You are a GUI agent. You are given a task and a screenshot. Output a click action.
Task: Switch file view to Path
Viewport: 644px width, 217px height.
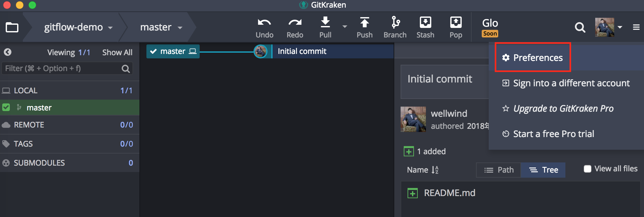pyautogui.click(x=499, y=170)
